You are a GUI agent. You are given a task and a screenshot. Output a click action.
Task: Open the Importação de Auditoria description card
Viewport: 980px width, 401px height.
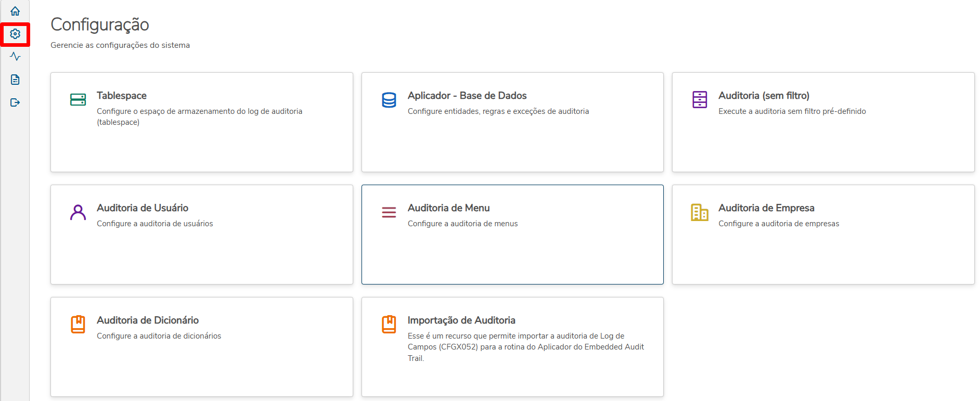[x=525, y=347]
